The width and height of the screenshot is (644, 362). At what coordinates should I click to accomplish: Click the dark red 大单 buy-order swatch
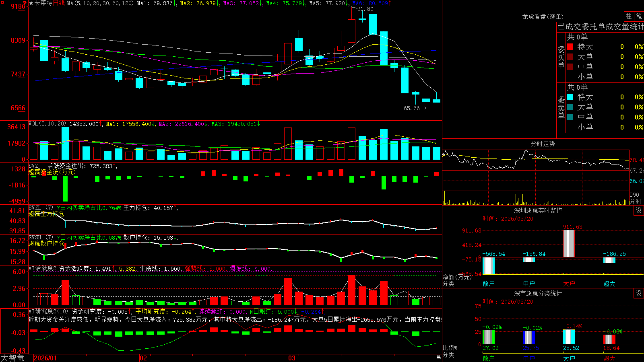pyautogui.click(x=570, y=57)
